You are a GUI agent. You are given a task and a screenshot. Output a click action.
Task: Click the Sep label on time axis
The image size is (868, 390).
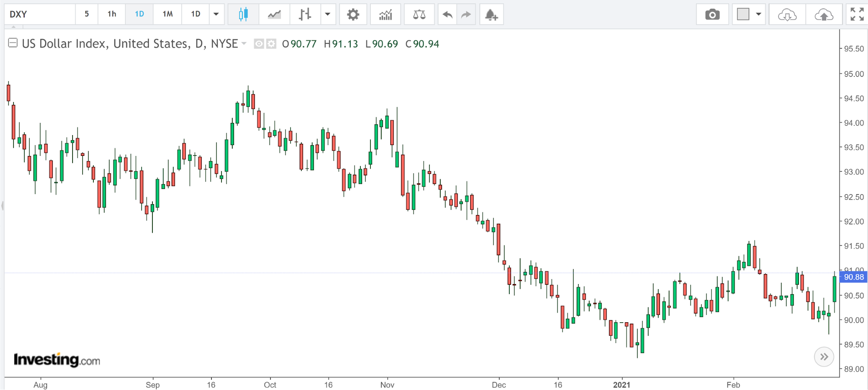click(x=153, y=385)
